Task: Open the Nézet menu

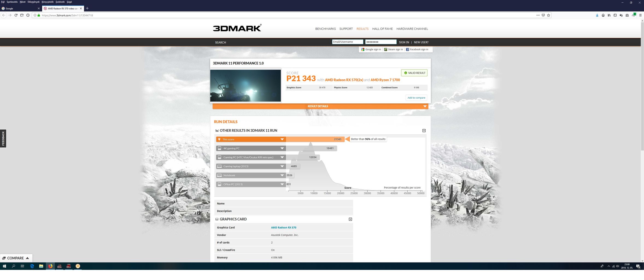Action: (22, 2)
